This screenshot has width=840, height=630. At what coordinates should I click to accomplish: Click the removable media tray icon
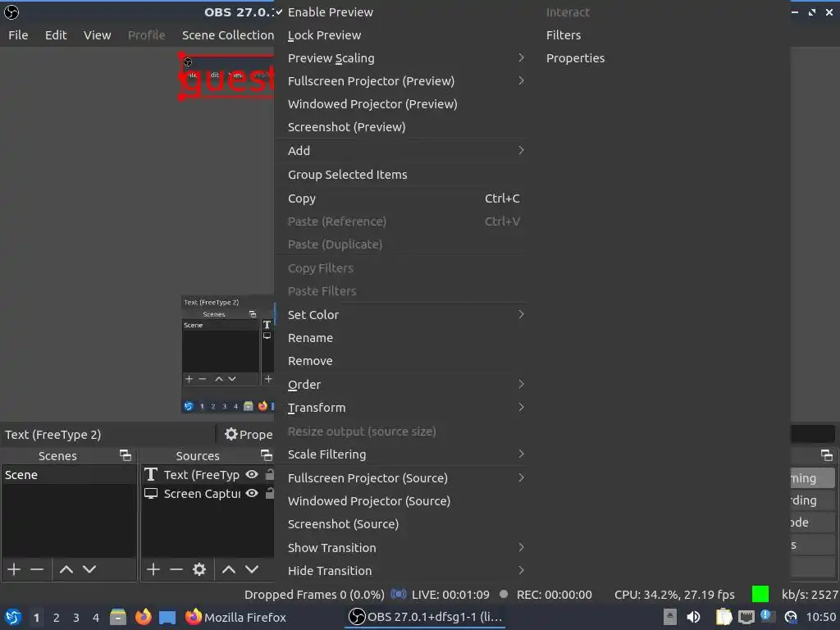pos(669,617)
